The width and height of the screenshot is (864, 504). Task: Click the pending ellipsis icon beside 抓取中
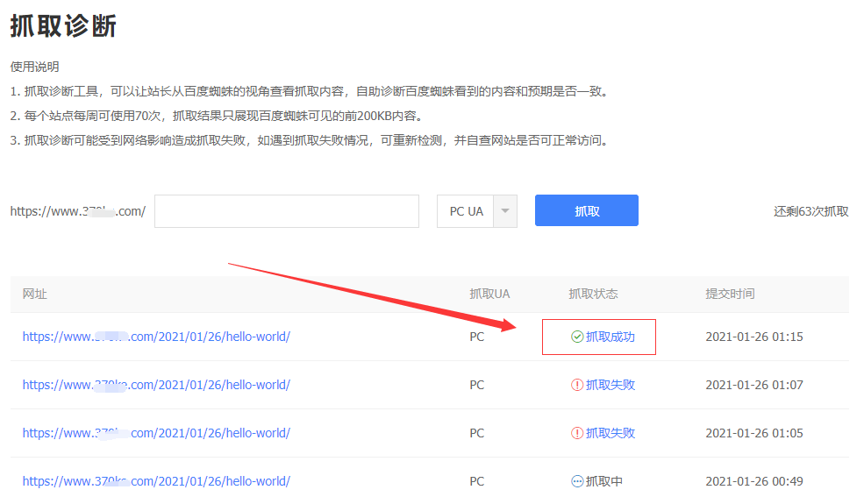(x=577, y=481)
